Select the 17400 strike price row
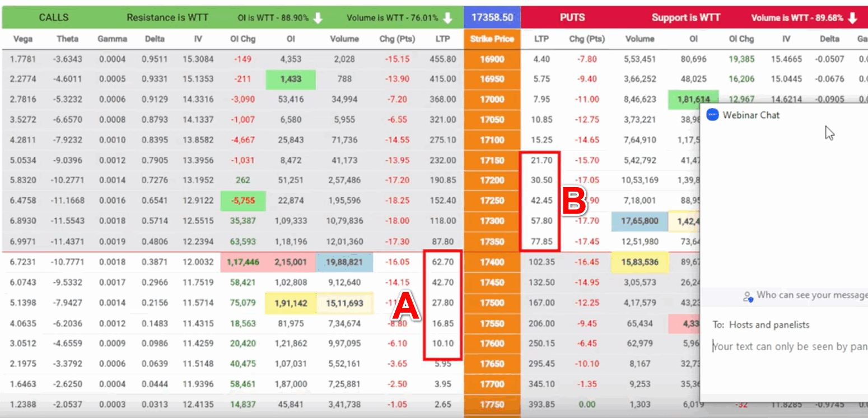 coord(492,262)
